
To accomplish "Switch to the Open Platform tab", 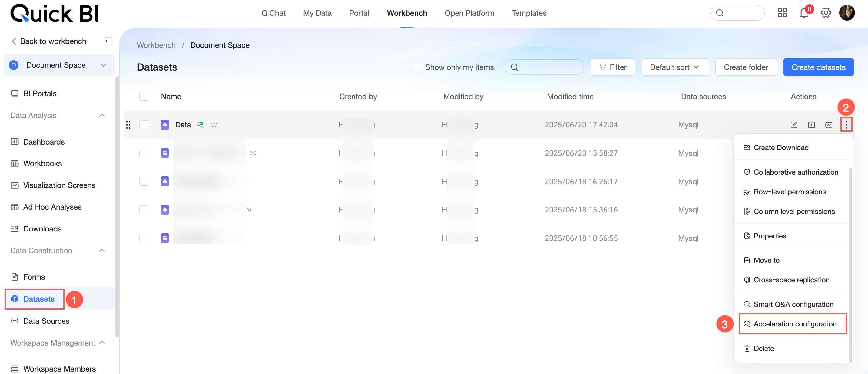I will [x=469, y=13].
